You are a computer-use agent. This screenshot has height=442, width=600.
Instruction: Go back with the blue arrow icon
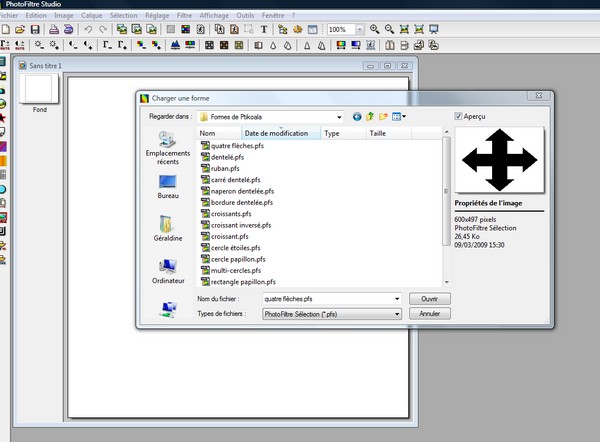pos(357,116)
